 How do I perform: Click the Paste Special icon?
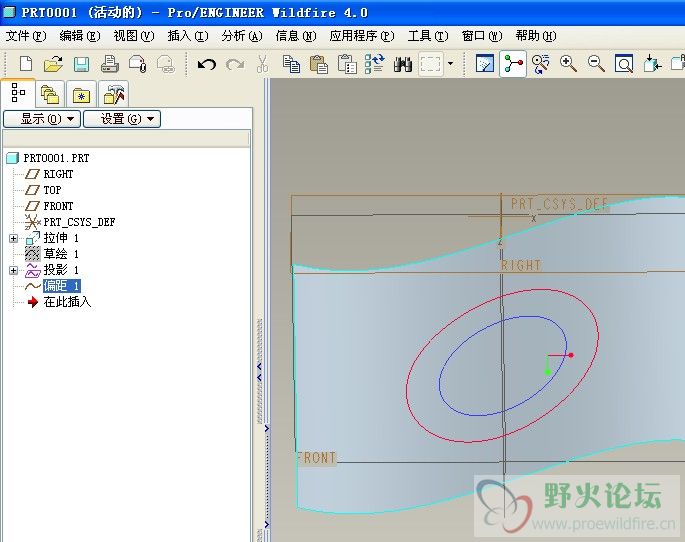pos(347,64)
